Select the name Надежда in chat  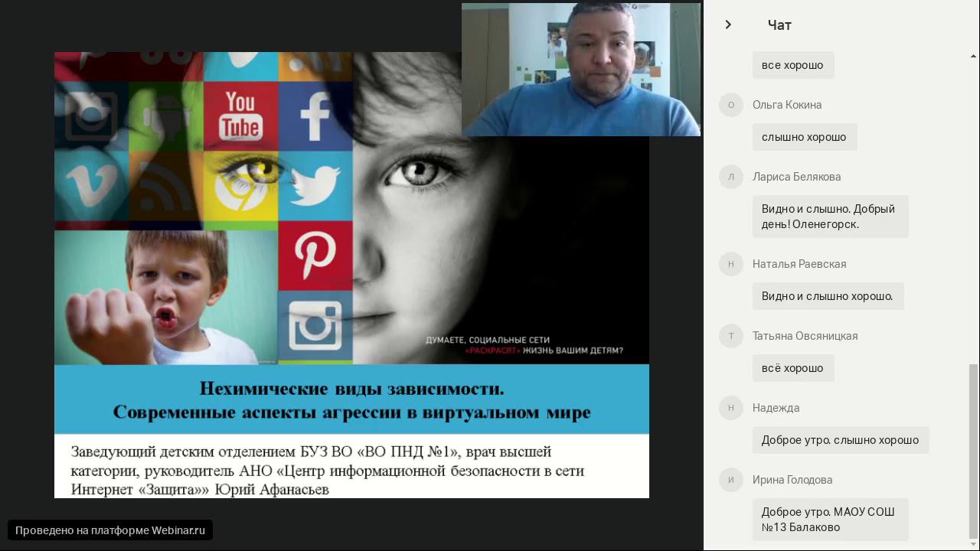click(776, 408)
